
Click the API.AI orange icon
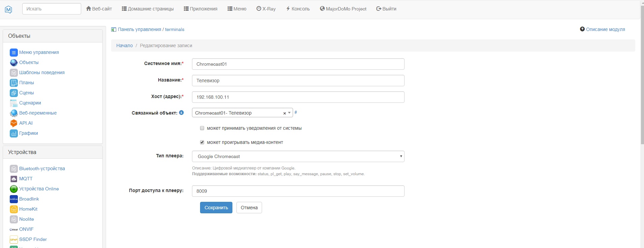tap(13, 123)
